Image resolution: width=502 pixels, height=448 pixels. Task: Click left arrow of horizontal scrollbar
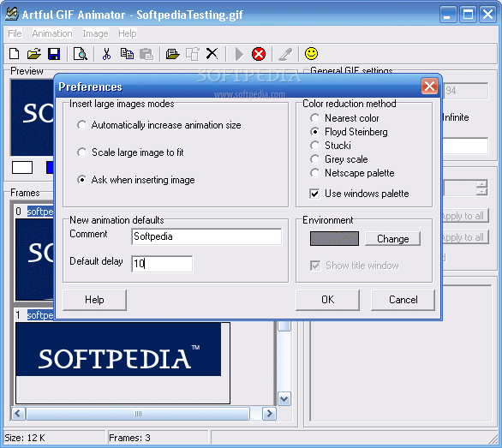click(18, 414)
